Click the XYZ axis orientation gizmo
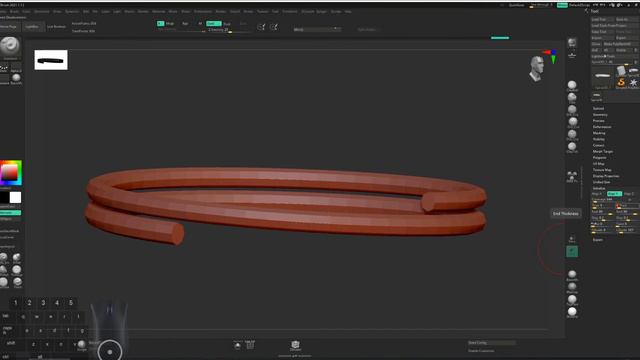 click(x=551, y=56)
